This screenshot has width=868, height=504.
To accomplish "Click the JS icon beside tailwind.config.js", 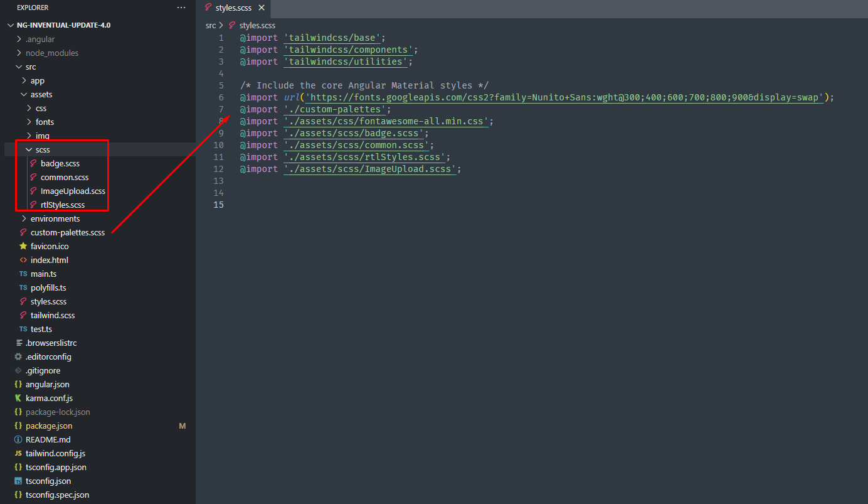I will (19, 453).
